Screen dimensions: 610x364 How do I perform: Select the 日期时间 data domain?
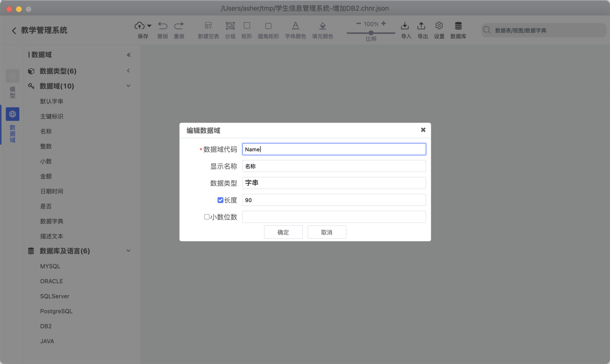point(52,191)
